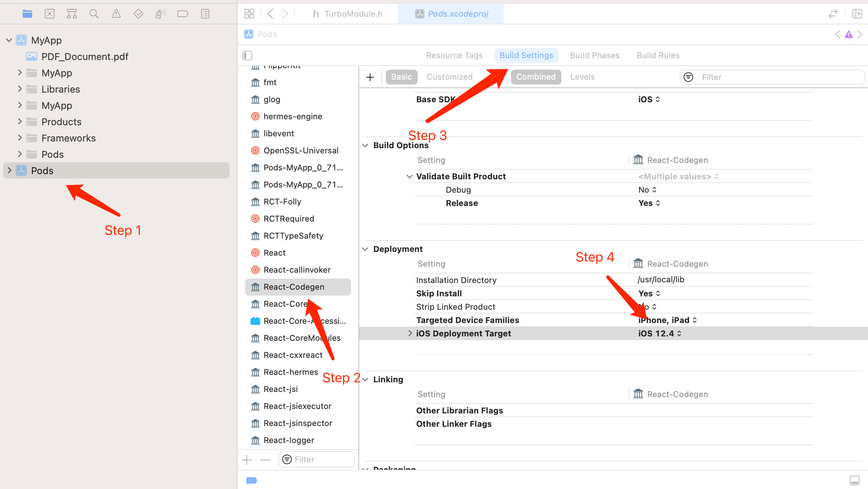Click the Build Phases tab
The width and height of the screenshot is (868, 489).
594,55
